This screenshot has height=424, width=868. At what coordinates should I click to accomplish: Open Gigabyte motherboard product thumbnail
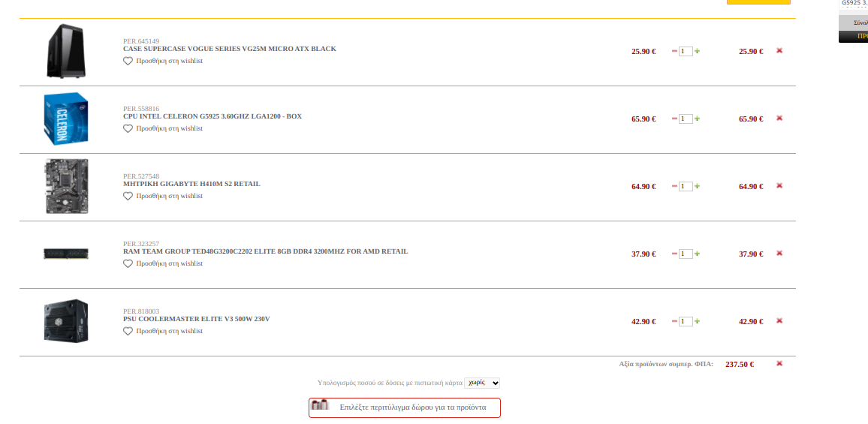66,187
